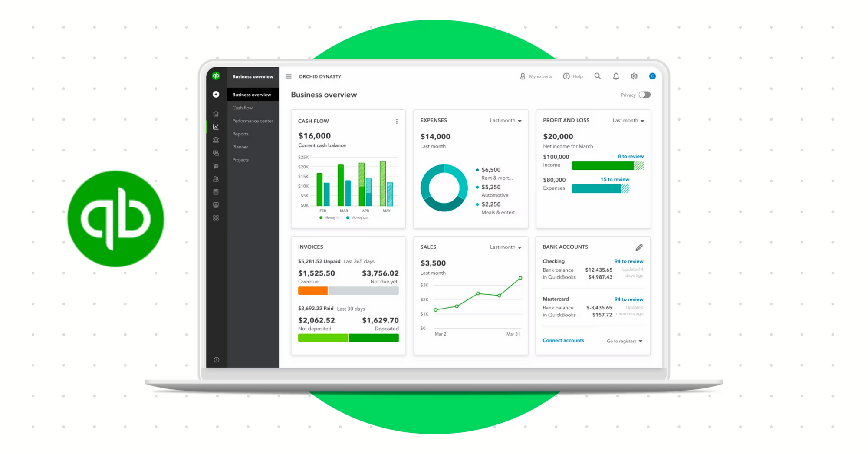The image size is (868, 454).
Task: Open the people icon in the sidebar
Action: tap(216, 179)
